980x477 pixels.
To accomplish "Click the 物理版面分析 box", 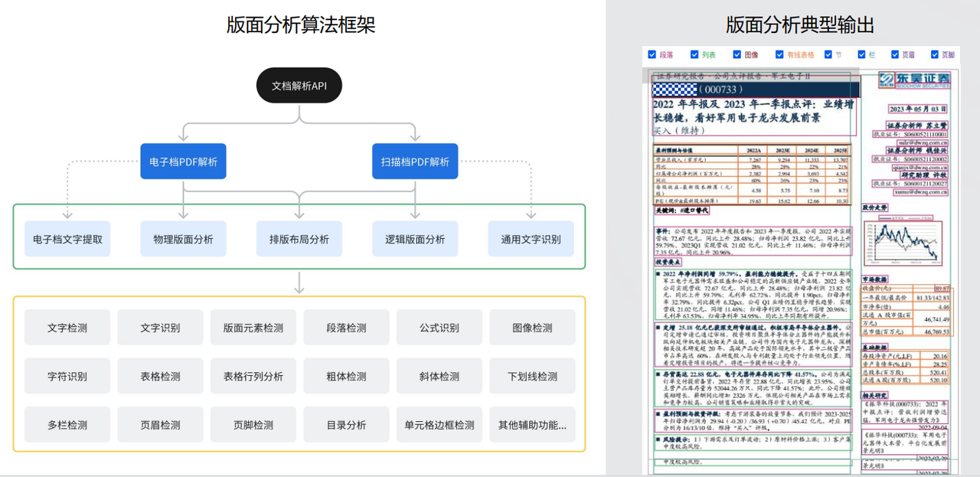I will [183, 239].
